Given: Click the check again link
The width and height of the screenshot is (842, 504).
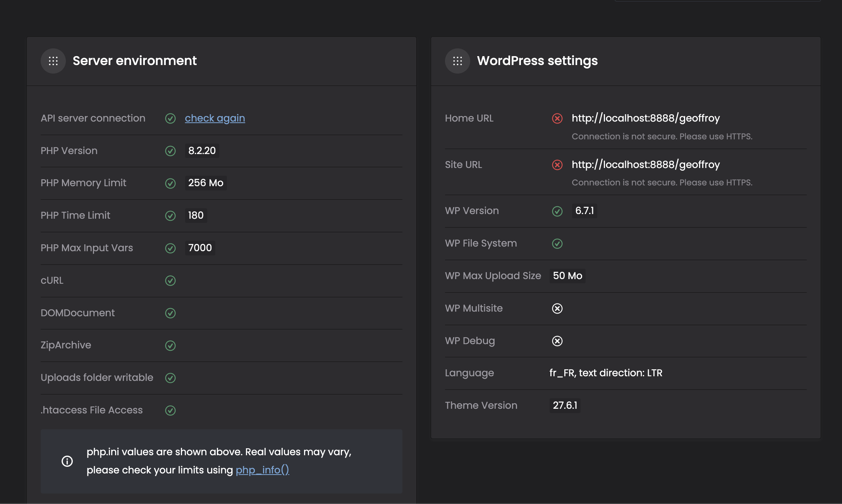Looking at the screenshot, I should [x=215, y=118].
